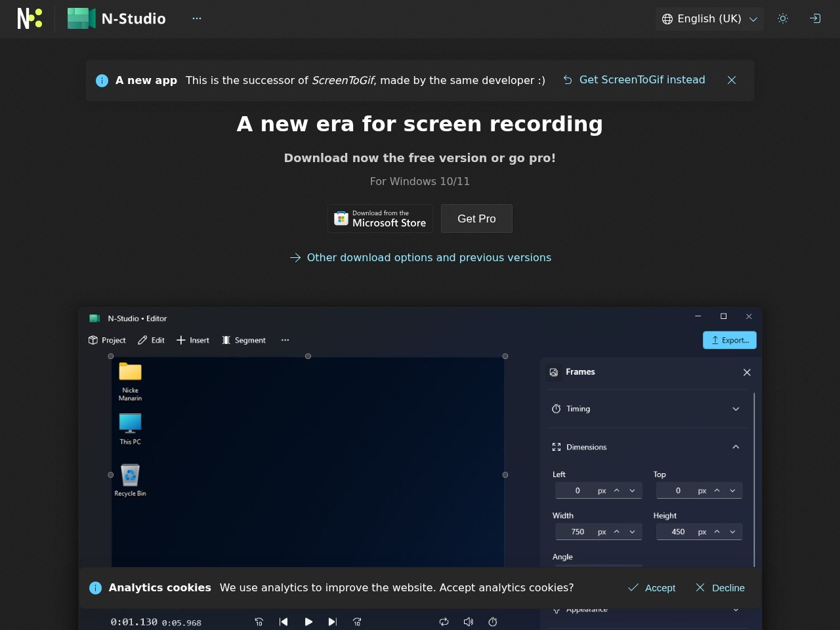Select the Recycle Bin desktop icon
The height and width of the screenshot is (630, 840).
[130, 480]
